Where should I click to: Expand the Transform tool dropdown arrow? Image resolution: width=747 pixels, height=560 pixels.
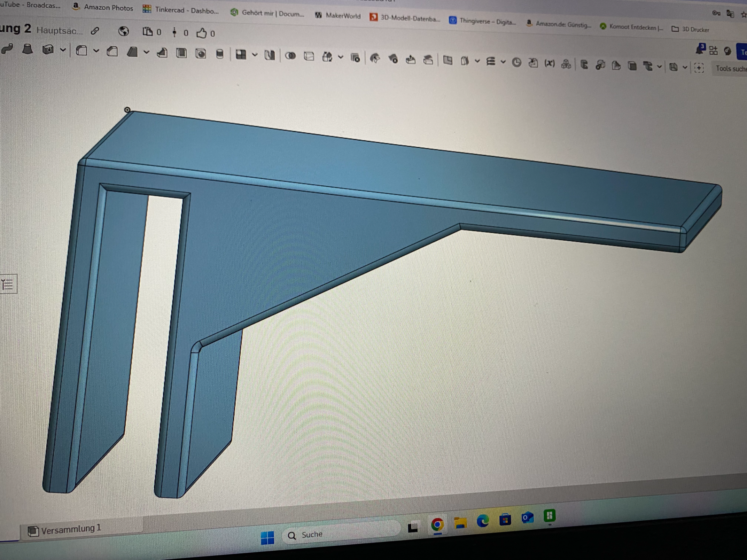341,58
